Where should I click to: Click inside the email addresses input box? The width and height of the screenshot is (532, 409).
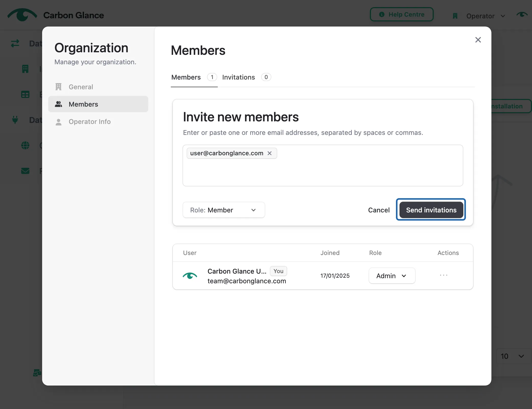coord(323,165)
